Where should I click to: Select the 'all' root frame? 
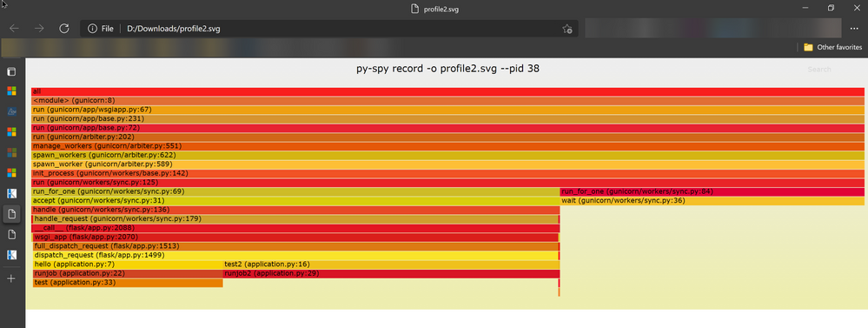[x=447, y=91]
